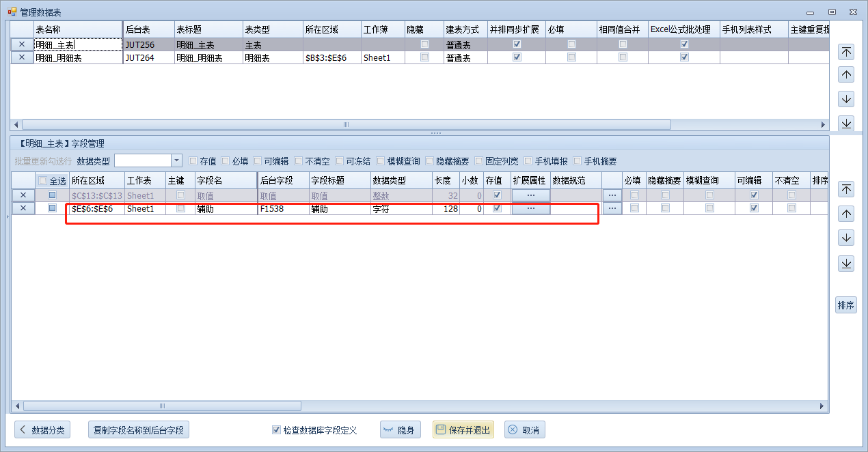The height and width of the screenshot is (452, 868).
Task: Click move-to-top arrow beside upper table
Action: 846,52
